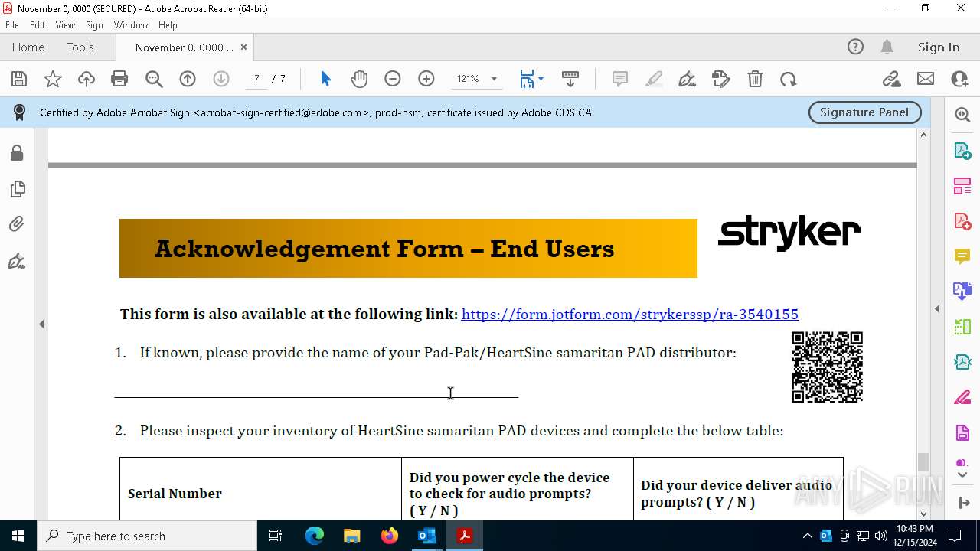Click the Sign In button
Viewport: 980px width, 551px height.
tap(939, 47)
